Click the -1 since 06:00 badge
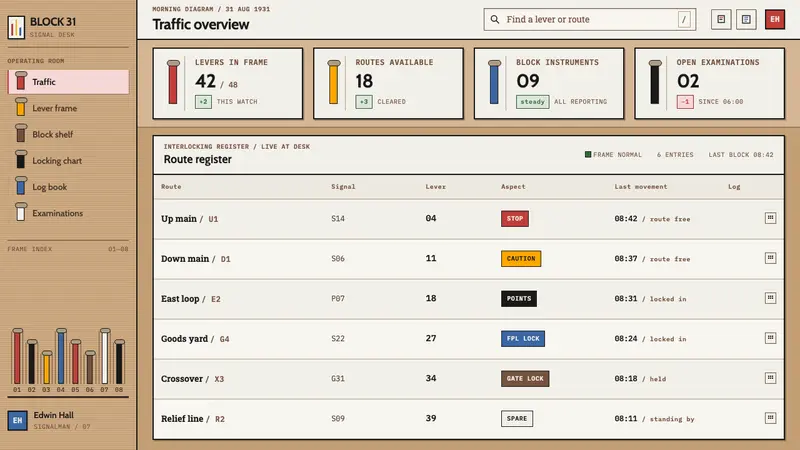The image size is (800, 450). 685,102
